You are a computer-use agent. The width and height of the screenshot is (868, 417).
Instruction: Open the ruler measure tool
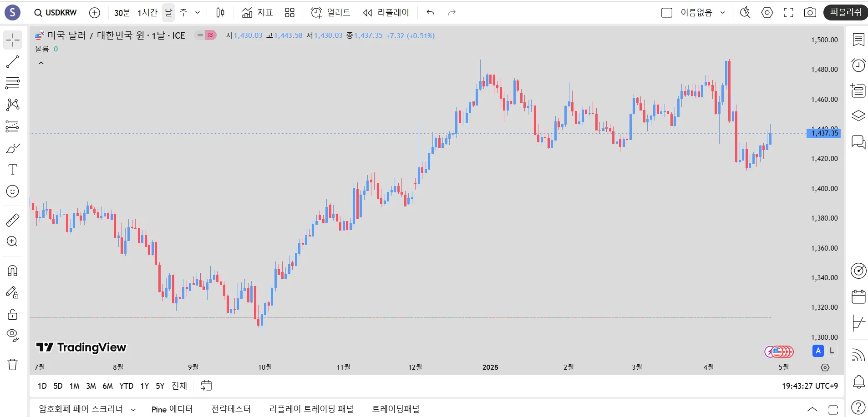[13, 220]
